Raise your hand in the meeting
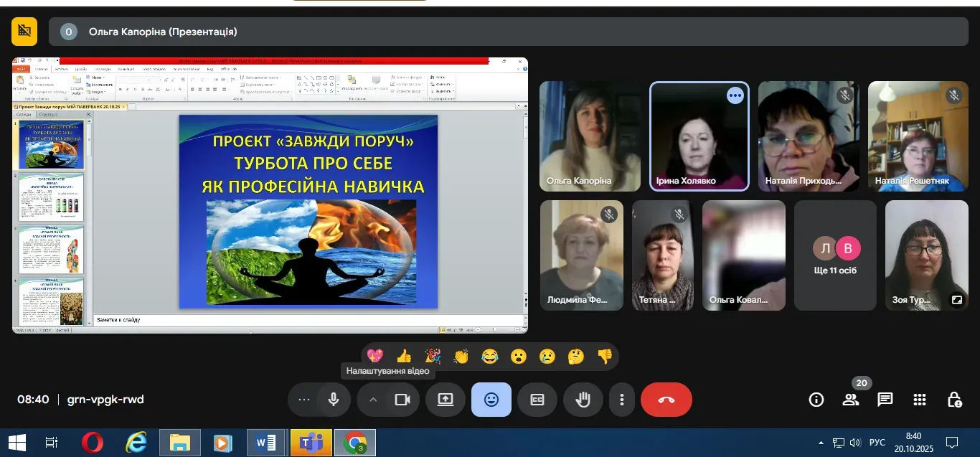This screenshot has width=980, height=457. pos(583,400)
